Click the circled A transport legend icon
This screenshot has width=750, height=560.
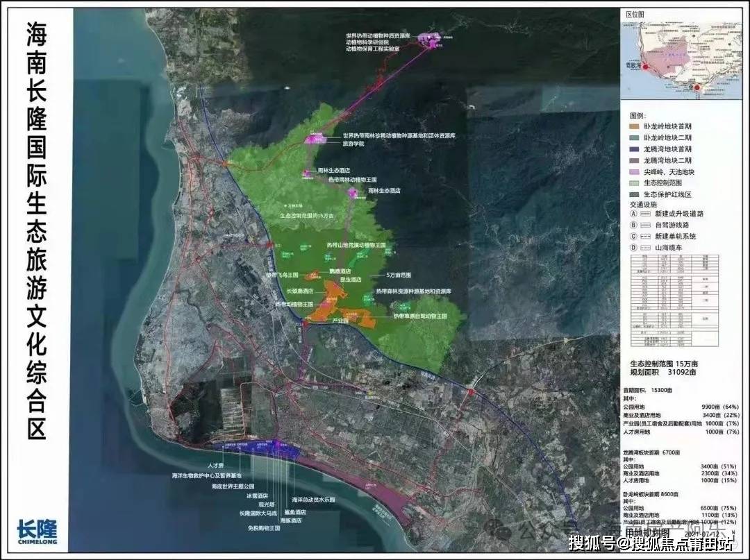tap(634, 214)
